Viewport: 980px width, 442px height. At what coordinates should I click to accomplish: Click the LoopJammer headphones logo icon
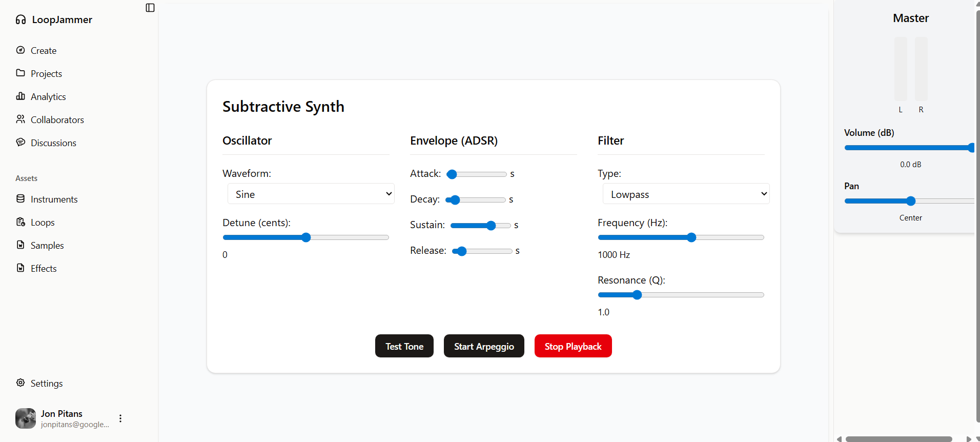pos(21,19)
